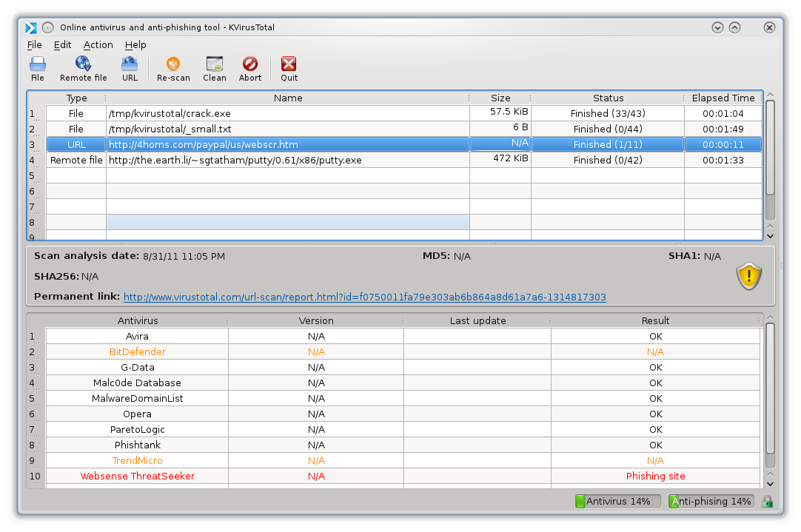This screenshot has height=532, width=801.
Task: Select row header number 1 in the task table
Action: (36, 113)
